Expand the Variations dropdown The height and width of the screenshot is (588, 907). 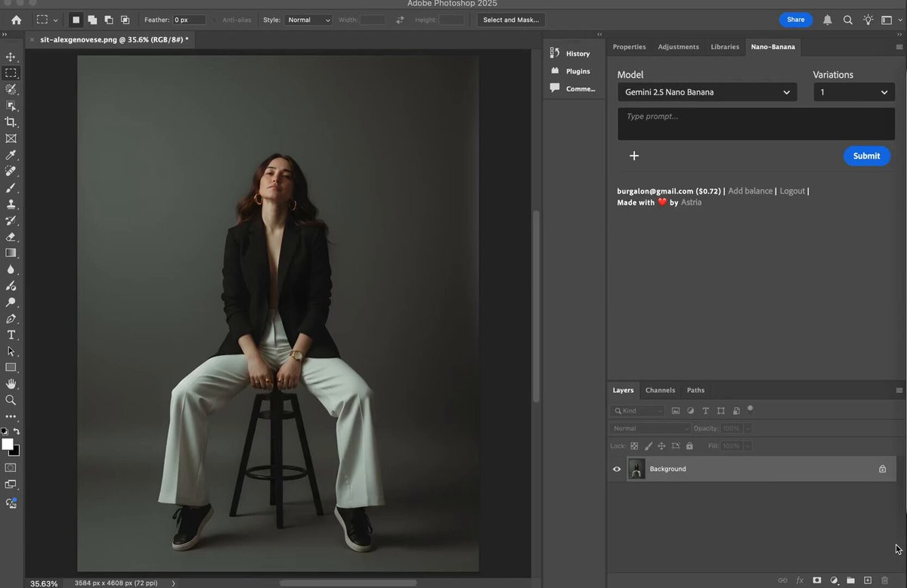point(853,92)
